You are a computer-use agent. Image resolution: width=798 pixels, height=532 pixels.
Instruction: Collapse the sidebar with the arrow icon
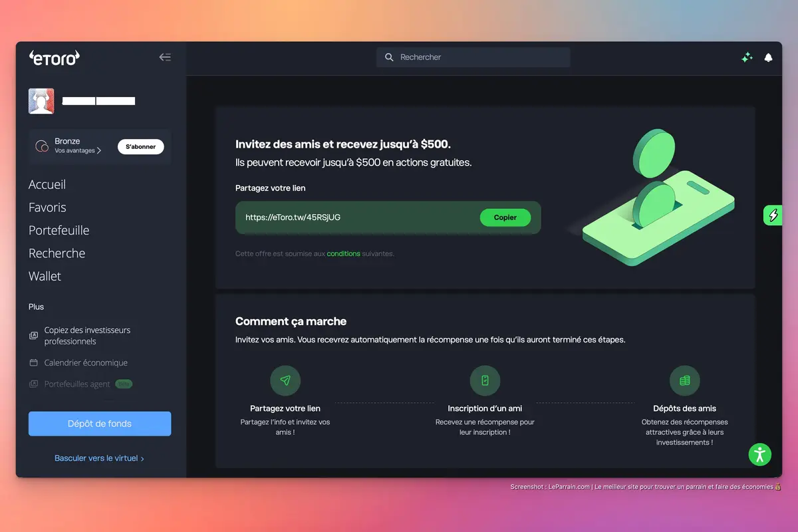(165, 57)
